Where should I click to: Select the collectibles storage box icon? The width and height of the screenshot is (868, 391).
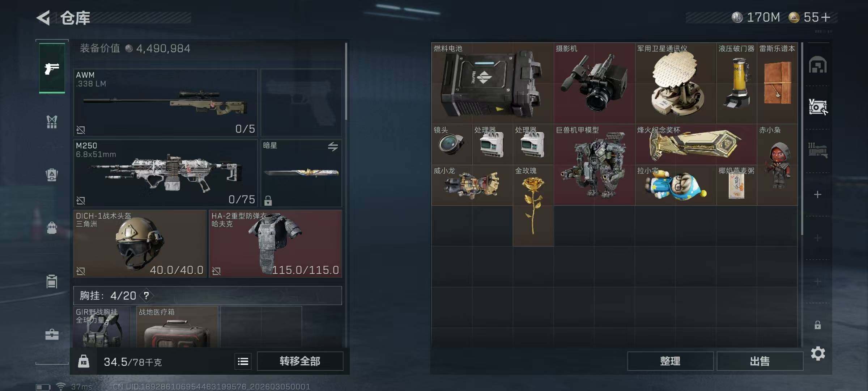tap(818, 107)
